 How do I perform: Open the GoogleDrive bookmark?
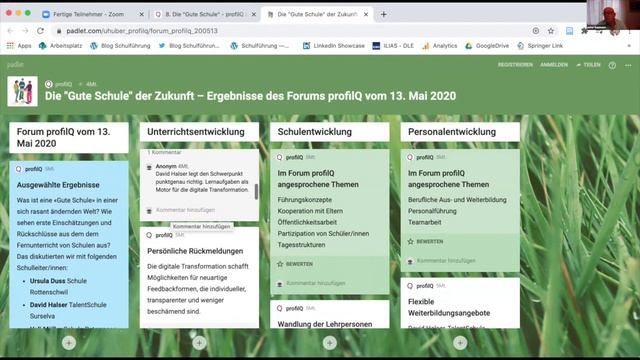coord(487,46)
